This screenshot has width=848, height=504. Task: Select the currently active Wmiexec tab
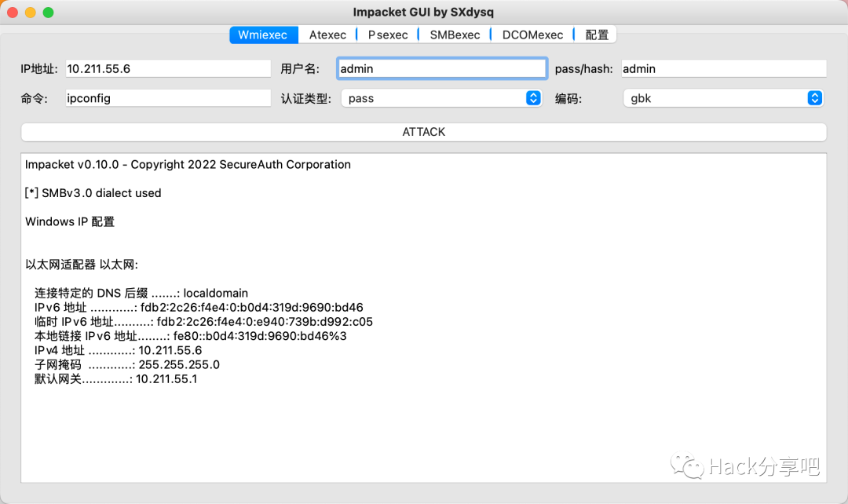coord(263,35)
